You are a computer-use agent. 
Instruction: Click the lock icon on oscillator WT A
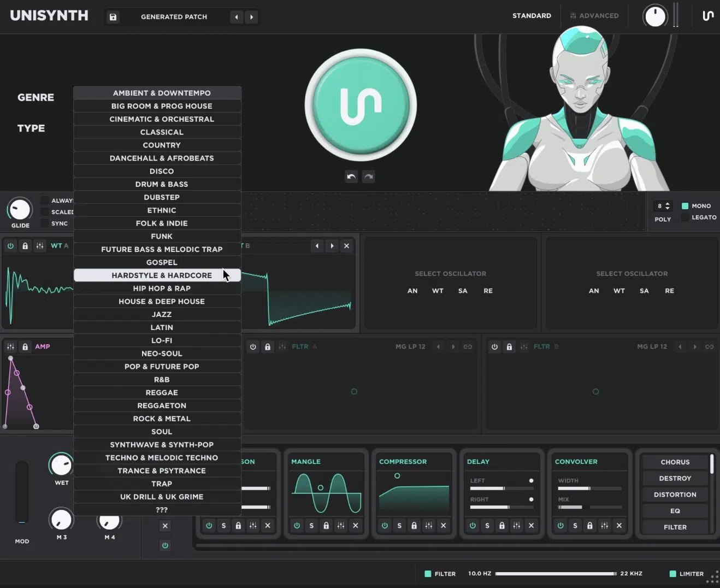click(x=25, y=246)
